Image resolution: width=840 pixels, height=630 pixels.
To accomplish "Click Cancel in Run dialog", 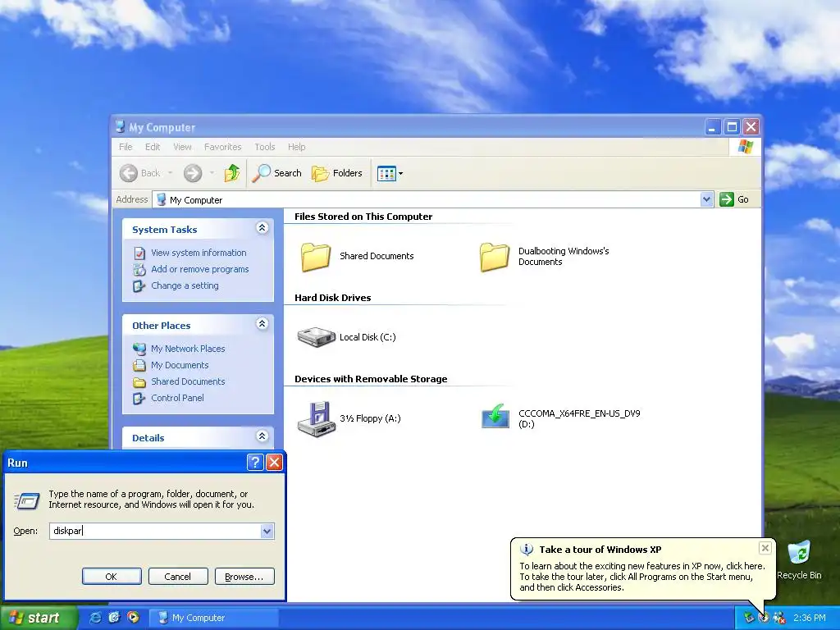I will (x=177, y=577).
